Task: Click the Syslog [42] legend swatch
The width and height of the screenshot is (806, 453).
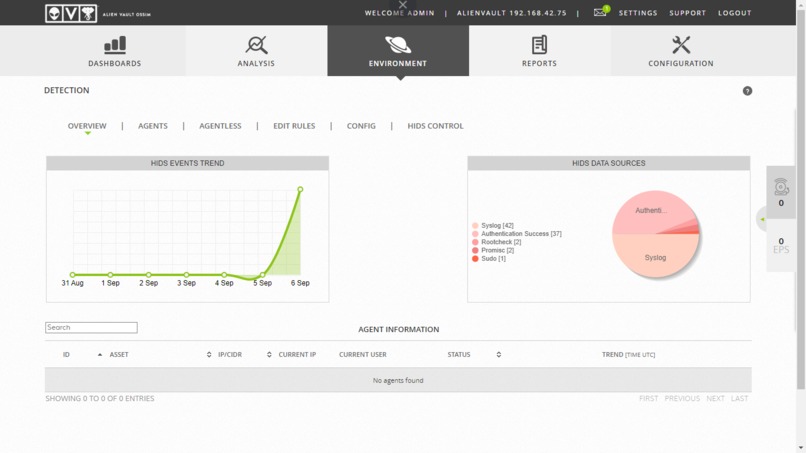Action: (475, 226)
